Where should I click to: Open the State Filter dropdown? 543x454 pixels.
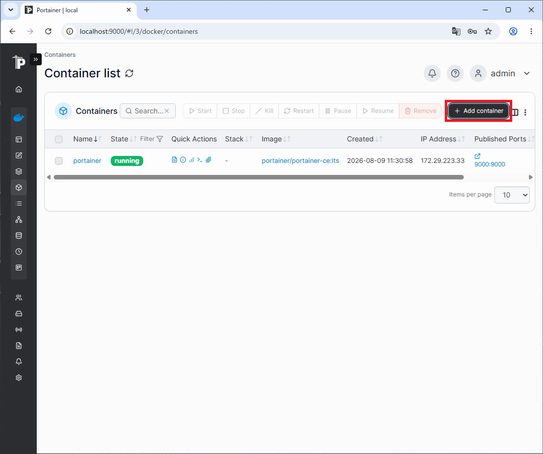(x=151, y=139)
